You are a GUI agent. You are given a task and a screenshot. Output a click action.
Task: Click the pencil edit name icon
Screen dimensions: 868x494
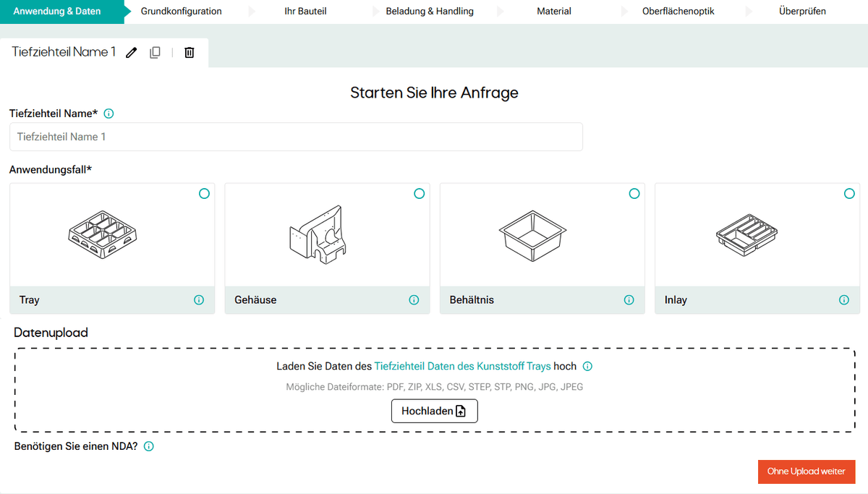pyautogui.click(x=131, y=53)
